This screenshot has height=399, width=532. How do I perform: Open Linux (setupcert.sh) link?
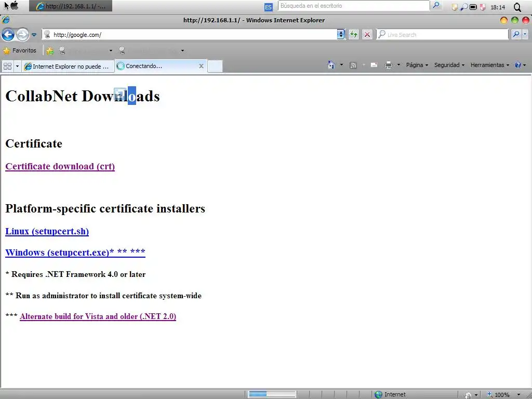click(47, 231)
